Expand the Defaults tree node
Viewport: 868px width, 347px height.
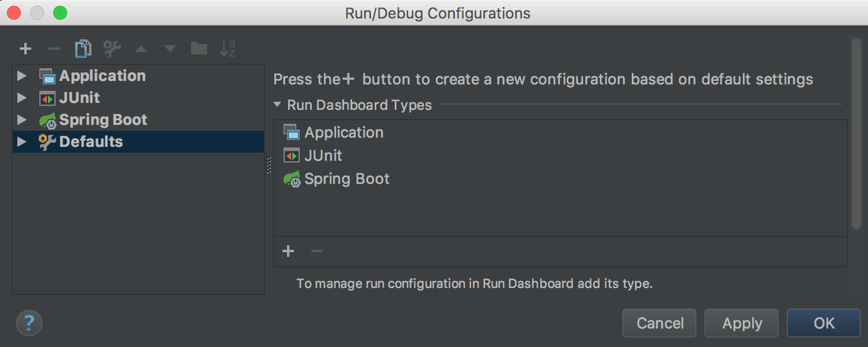[22, 142]
